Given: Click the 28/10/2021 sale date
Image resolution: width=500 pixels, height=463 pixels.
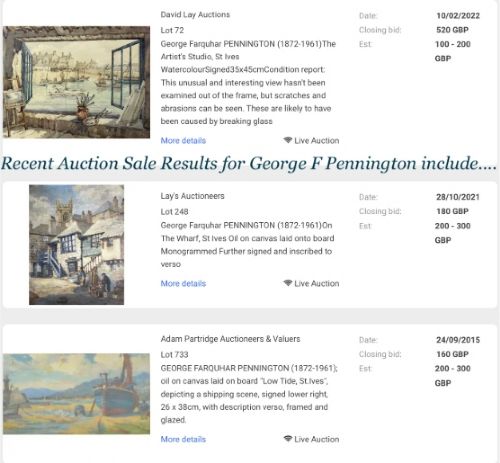Looking at the screenshot, I should click(458, 197).
